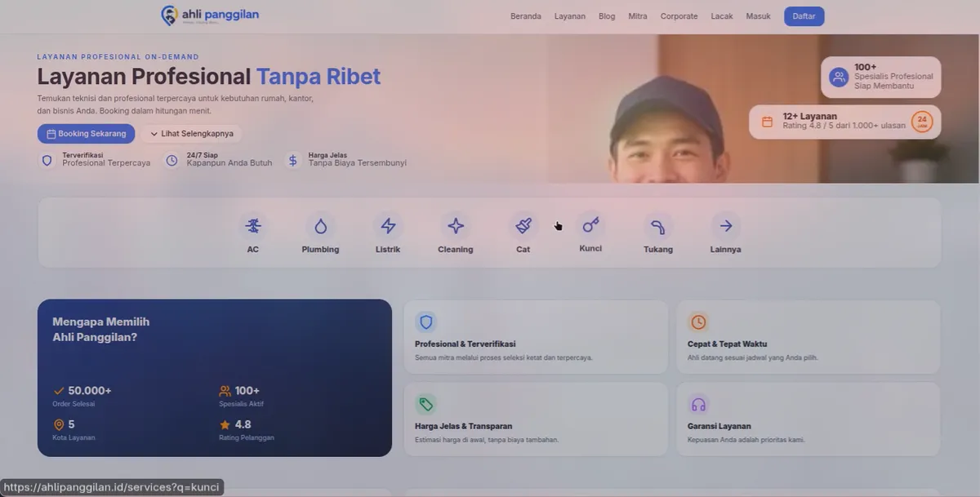980x497 pixels.
Task: Click the 24 jam circular badge
Action: 922,122
